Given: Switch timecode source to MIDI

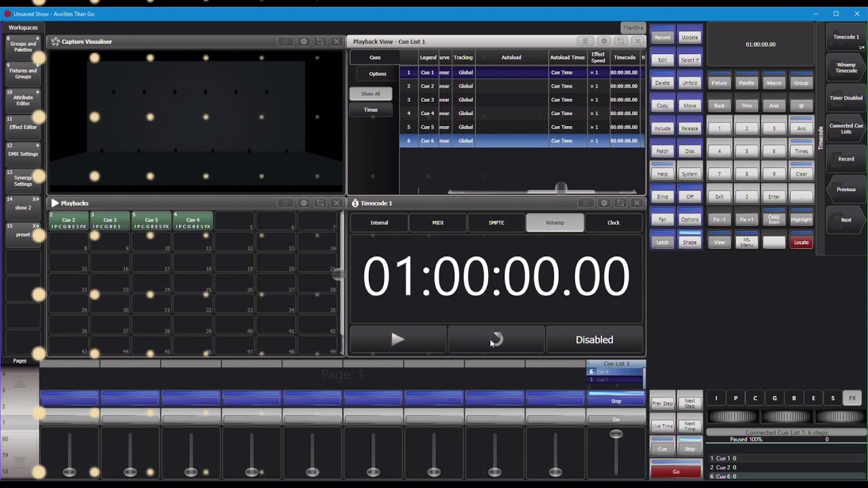Looking at the screenshot, I should (438, 222).
